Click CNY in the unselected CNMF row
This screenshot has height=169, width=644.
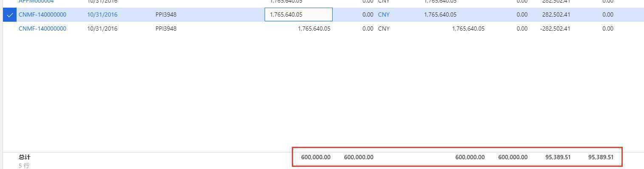(x=384, y=29)
